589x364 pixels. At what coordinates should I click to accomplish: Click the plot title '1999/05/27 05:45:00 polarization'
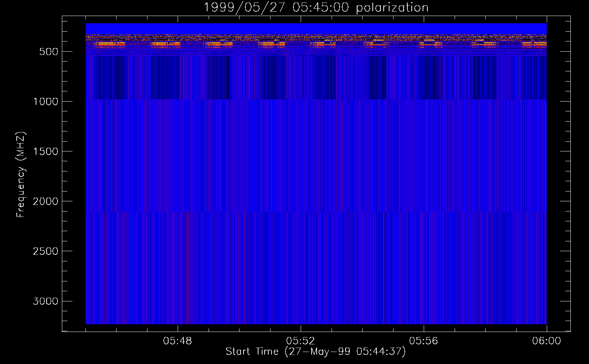click(x=316, y=7)
